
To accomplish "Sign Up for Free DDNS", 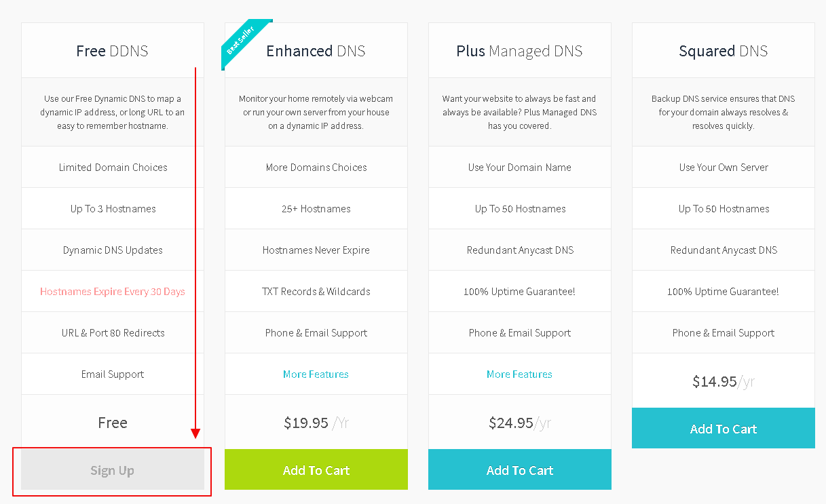I will click(x=113, y=470).
